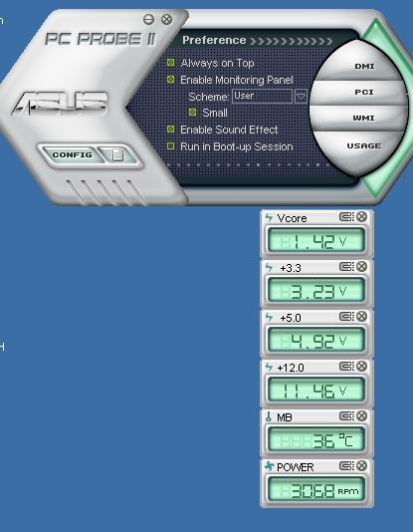Switch to the USAGE tab
Screen dimensions: 413x532
tap(364, 145)
